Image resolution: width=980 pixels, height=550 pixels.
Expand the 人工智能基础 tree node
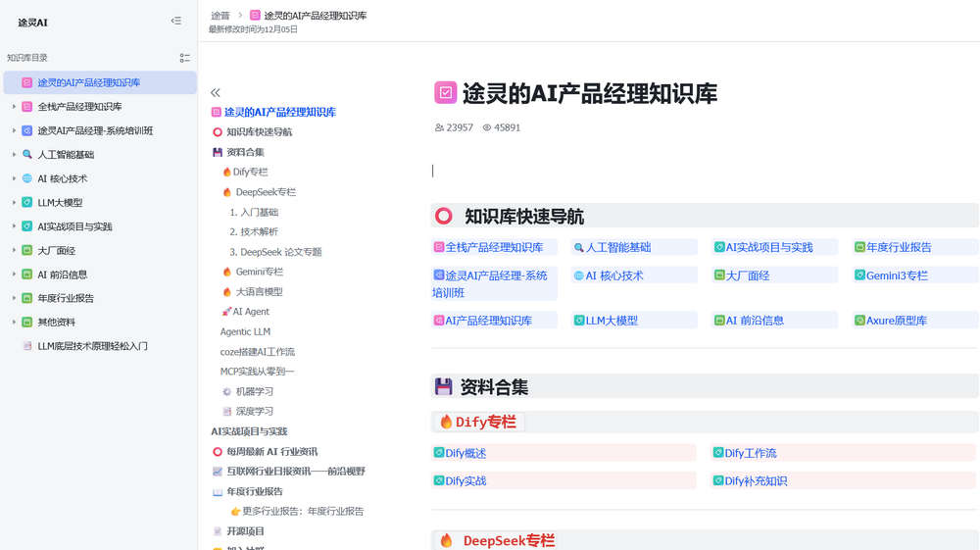pyautogui.click(x=14, y=154)
